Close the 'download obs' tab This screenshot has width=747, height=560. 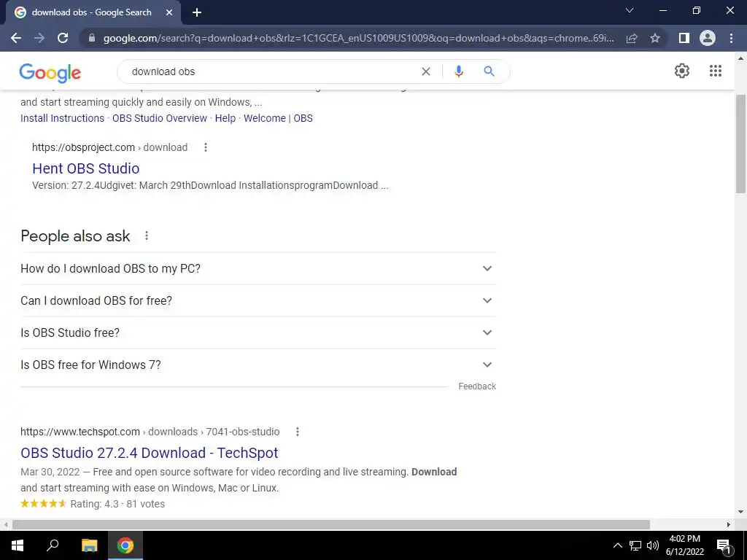[169, 13]
